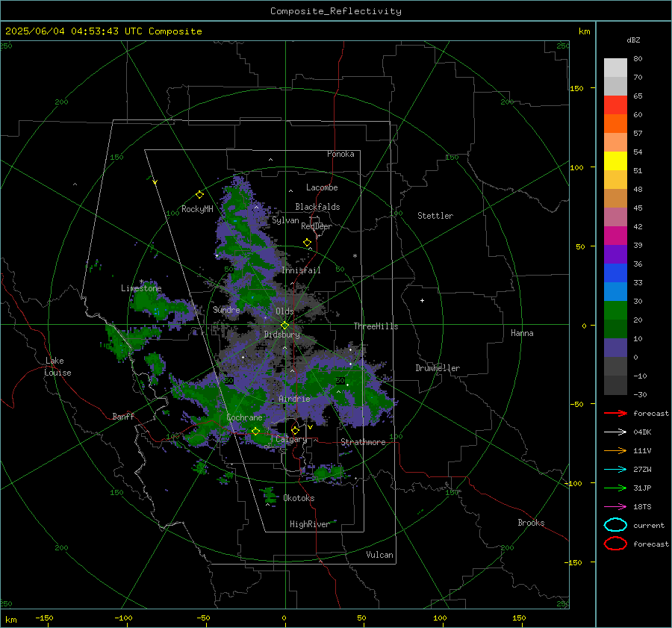Viewport: 672px width, 628px height.
Task: Click the Airdrie city label
Action: click(294, 399)
